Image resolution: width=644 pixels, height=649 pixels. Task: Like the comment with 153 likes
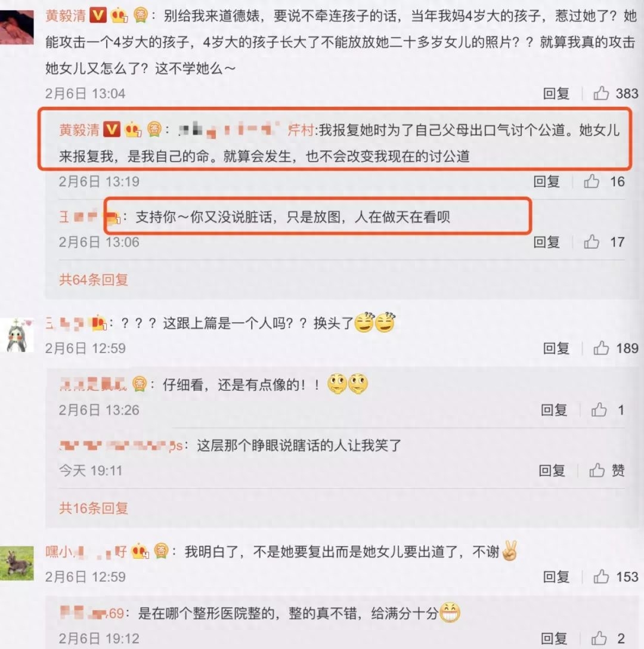tap(601, 577)
